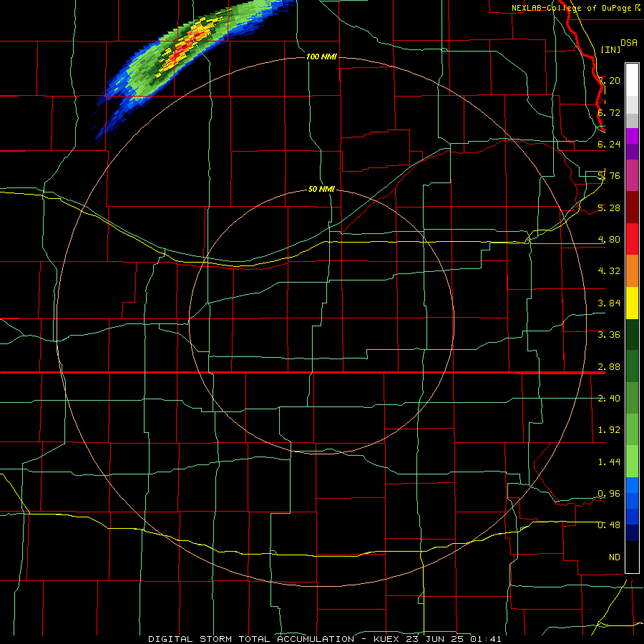Select the bright magenta legend swatch

[x=632, y=136]
